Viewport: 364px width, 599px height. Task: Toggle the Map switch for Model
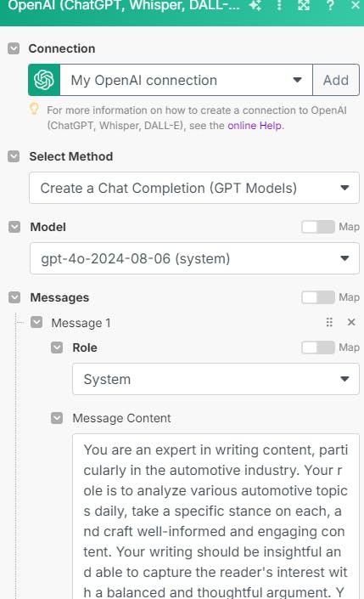[318, 227]
